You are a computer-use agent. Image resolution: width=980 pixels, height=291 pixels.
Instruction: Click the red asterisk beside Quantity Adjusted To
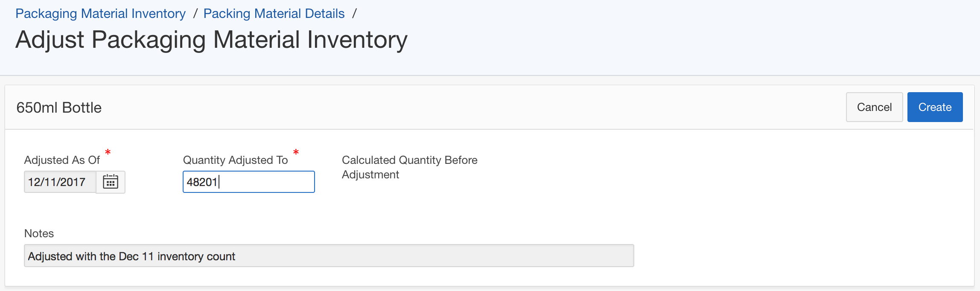(296, 152)
